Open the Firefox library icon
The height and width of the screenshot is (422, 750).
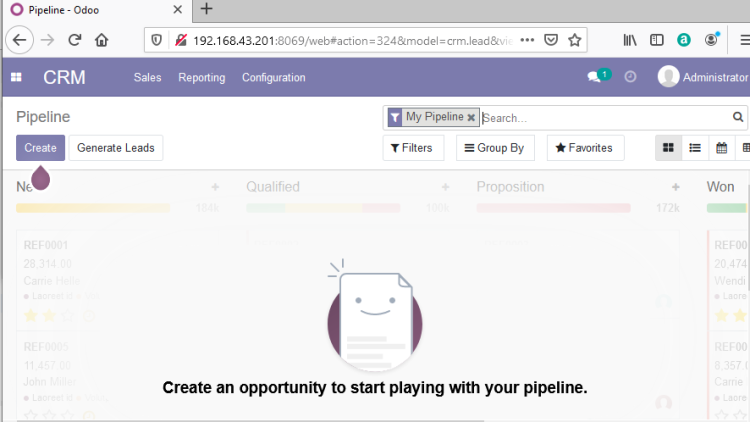click(x=630, y=40)
